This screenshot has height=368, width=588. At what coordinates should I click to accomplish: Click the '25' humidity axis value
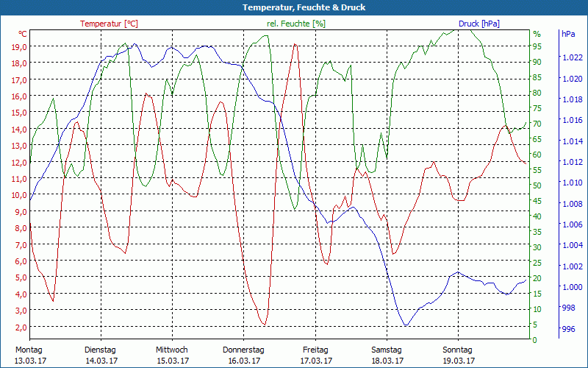point(537,263)
